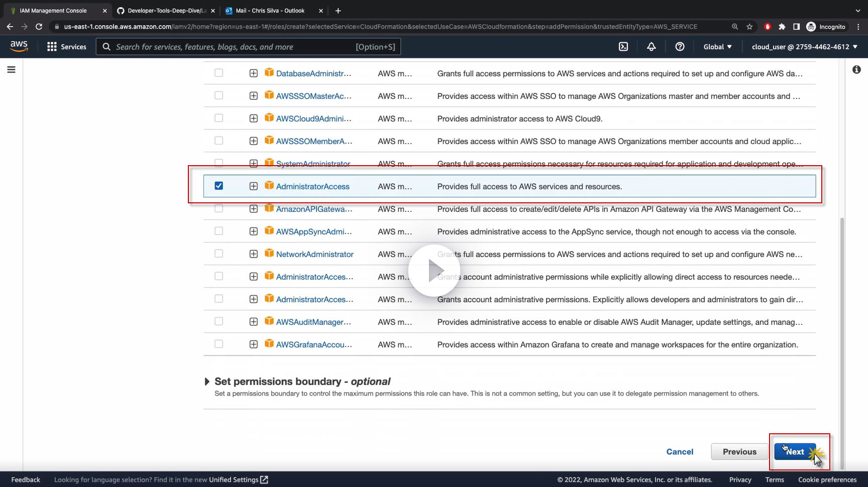Screen dimensions: 868x487
Task: Open the Services grid menu
Action: coord(67,47)
